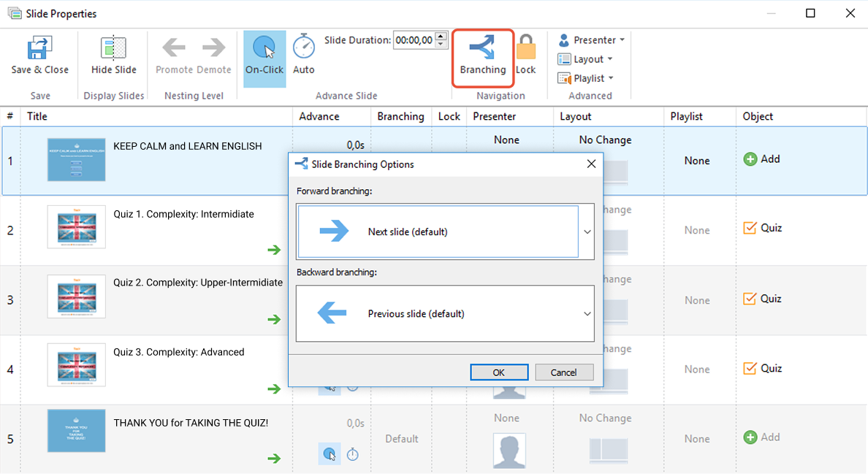Increase Slide Duration with the up stepper
Image resolution: width=868 pixels, height=474 pixels.
click(441, 37)
